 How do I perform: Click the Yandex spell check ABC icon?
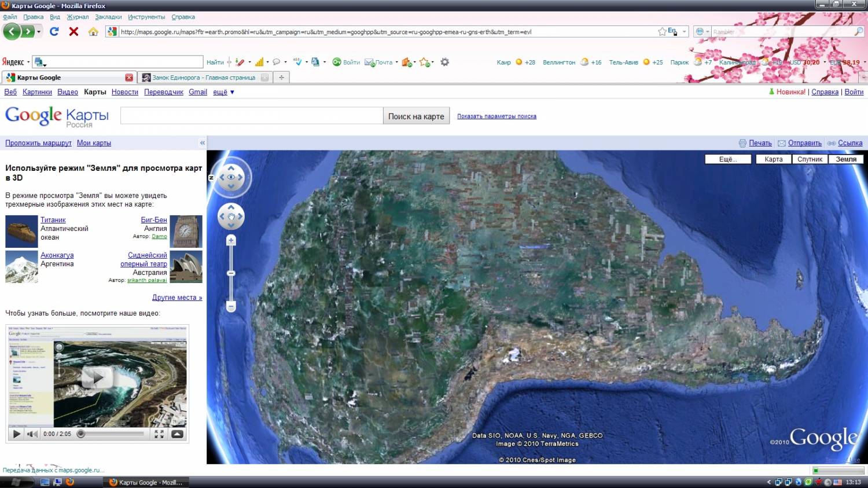(x=297, y=61)
